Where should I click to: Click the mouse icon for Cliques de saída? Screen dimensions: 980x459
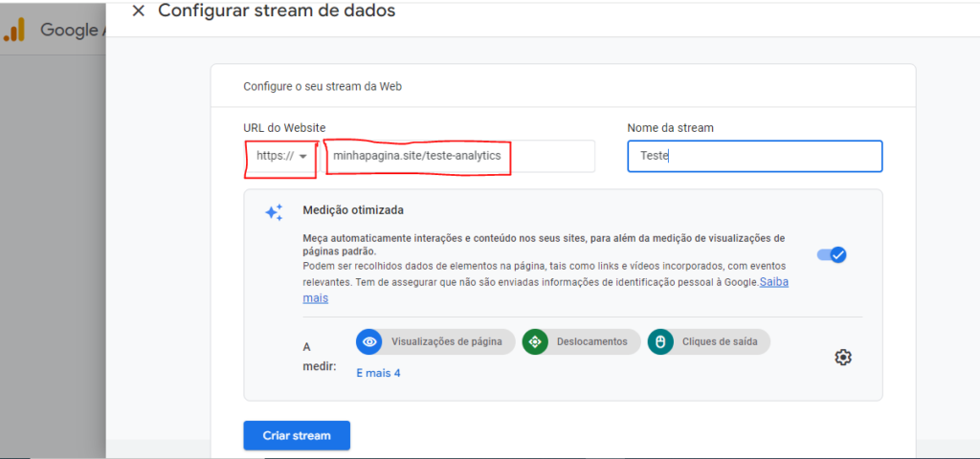pos(660,341)
